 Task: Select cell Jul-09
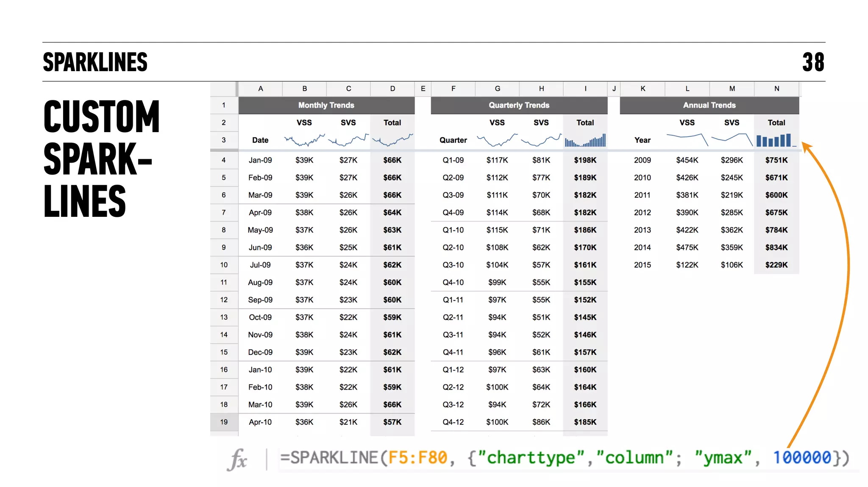click(260, 265)
